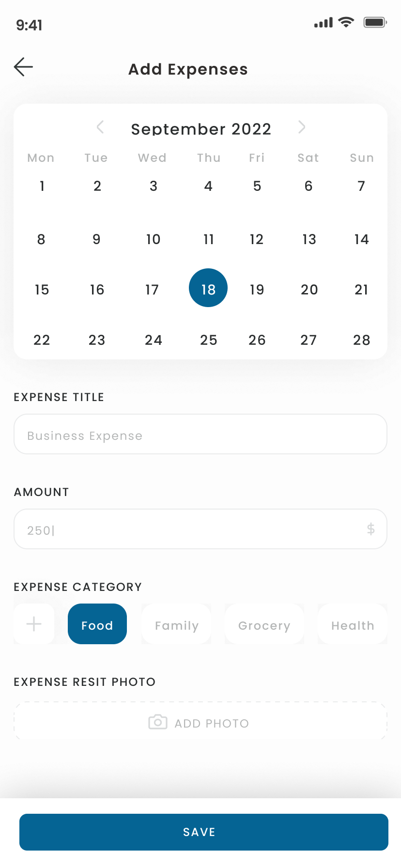The height and width of the screenshot is (868, 401).
Task: Pick September 25 on the calendar
Action: 209,340
